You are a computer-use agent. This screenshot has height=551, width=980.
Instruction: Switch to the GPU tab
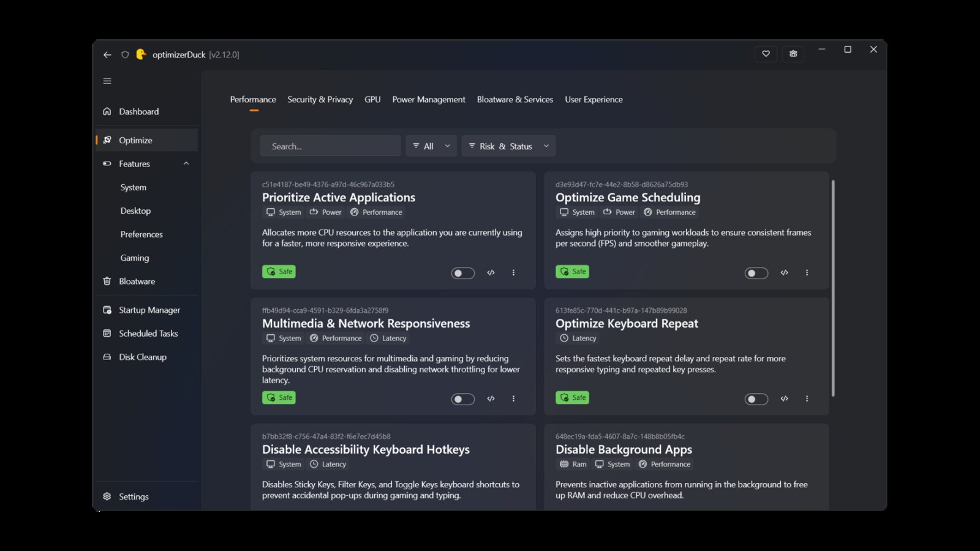point(372,99)
